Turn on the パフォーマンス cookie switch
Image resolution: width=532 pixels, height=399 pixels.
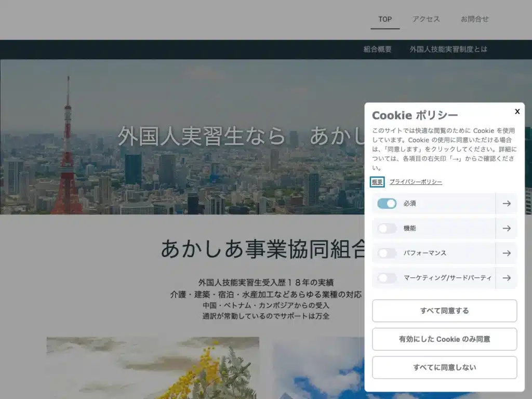pyautogui.click(x=387, y=253)
